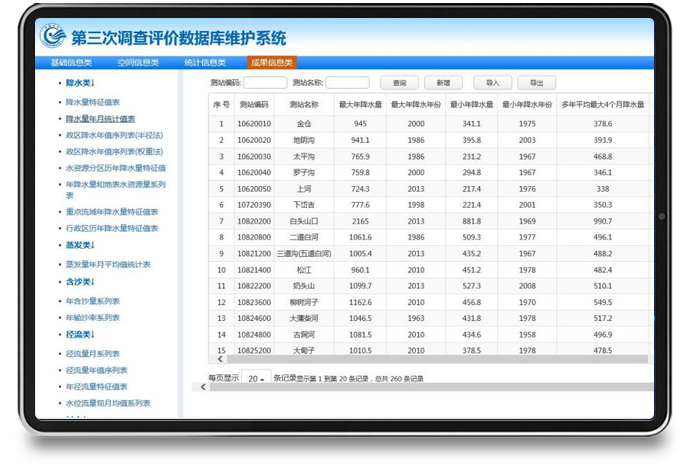Open the 基础信息类 tab
The height and width of the screenshot is (468, 695).
point(71,63)
